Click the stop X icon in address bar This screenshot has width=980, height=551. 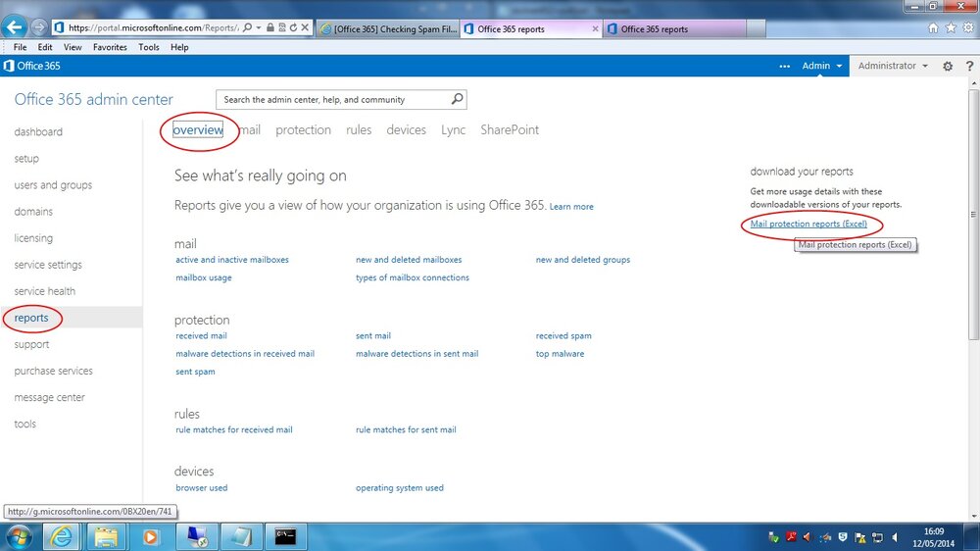click(x=305, y=27)
